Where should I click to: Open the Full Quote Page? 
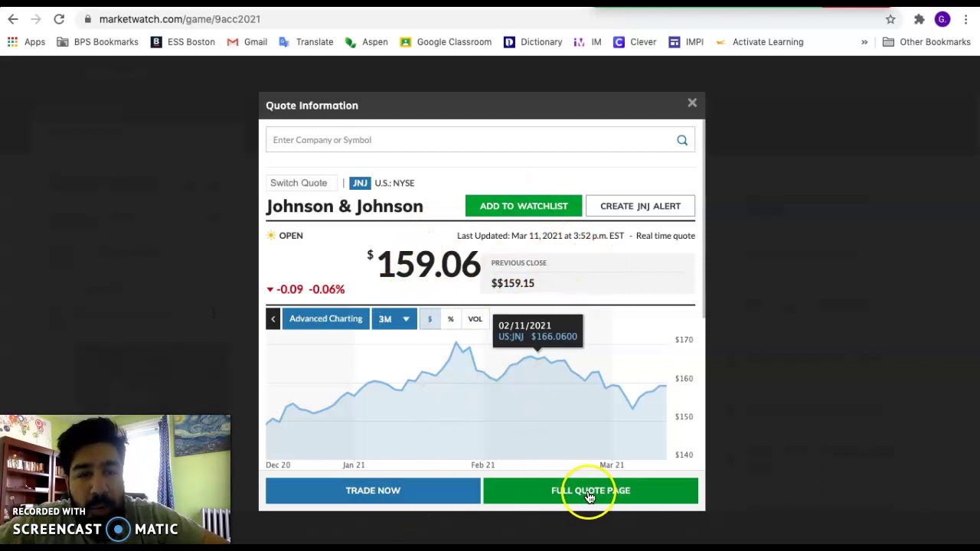pos(590,491)
